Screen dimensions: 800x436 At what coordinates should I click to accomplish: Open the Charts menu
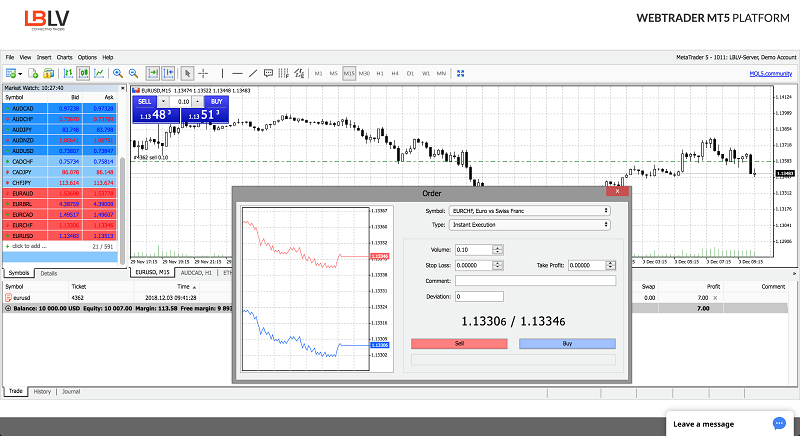pyautogui.click(x=64, y=57)
